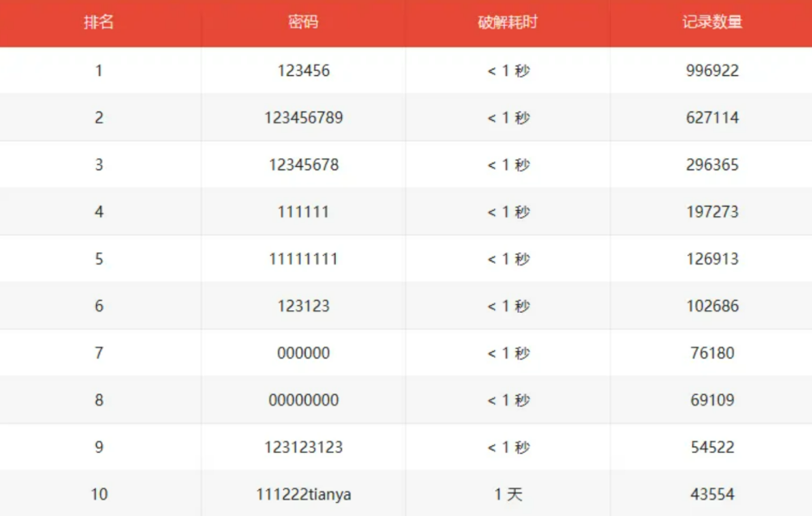Click crack time cell in 000000 row
This screenshot has width=812, height=516.
508,354
